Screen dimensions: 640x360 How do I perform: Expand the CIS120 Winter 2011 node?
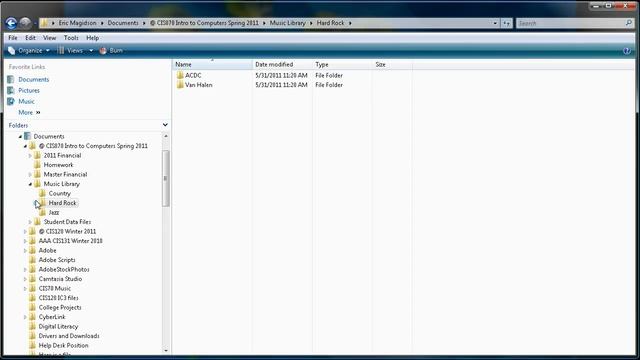[25, 231]
